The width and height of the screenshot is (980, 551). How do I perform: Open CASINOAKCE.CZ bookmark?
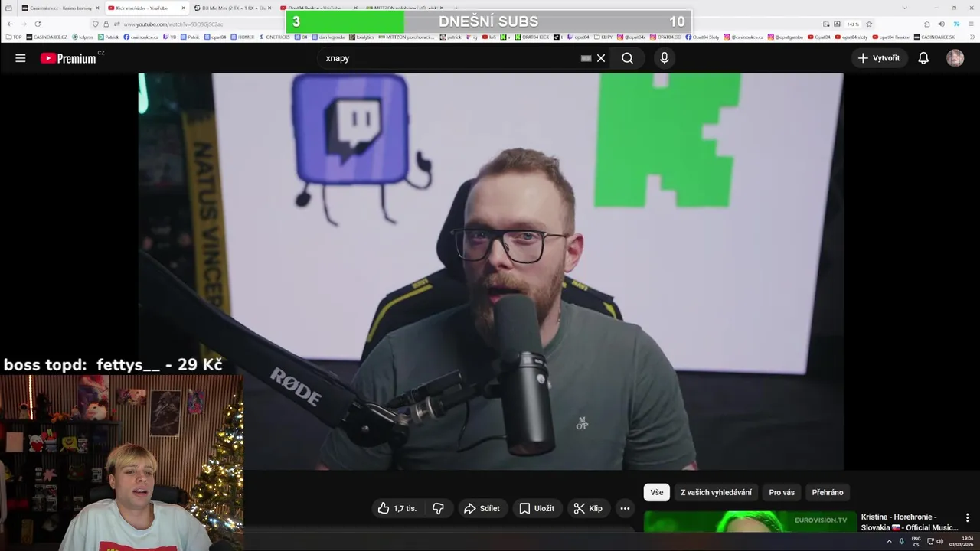click(x=47, y=37)
